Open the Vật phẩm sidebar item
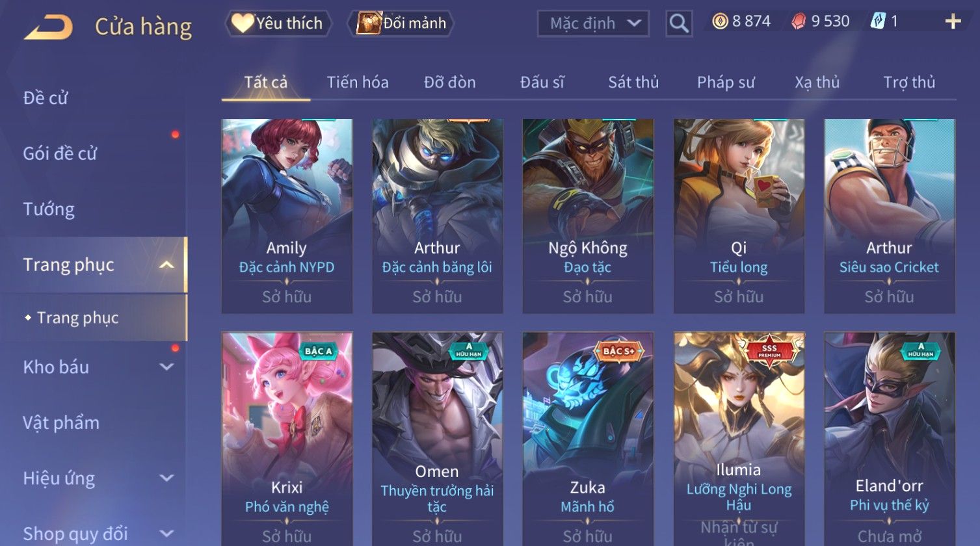 point(61,423)
